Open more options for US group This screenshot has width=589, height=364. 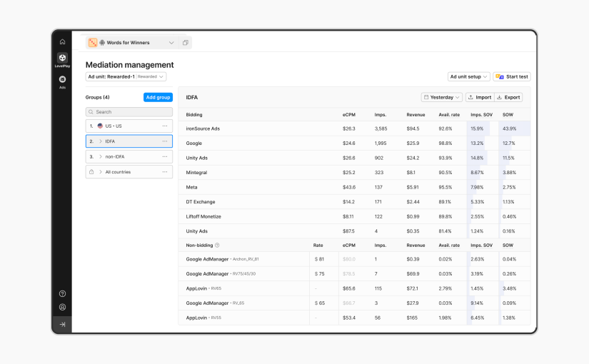click(165, 126)
